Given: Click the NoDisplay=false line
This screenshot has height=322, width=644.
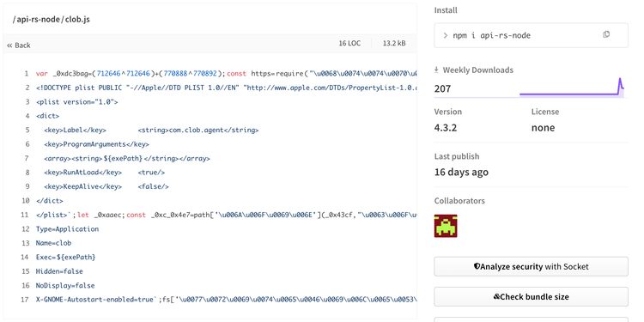Looking at the screenshot, I should click(65, 285).
